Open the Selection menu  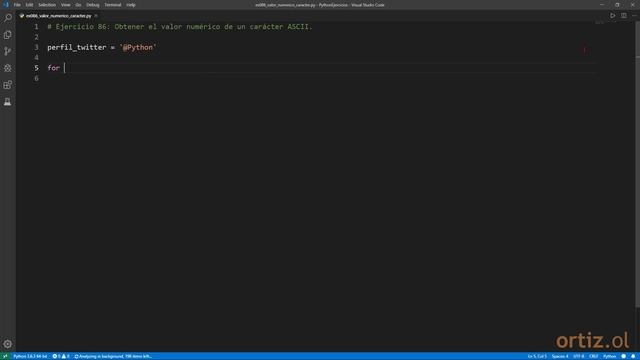click(47, 5)
